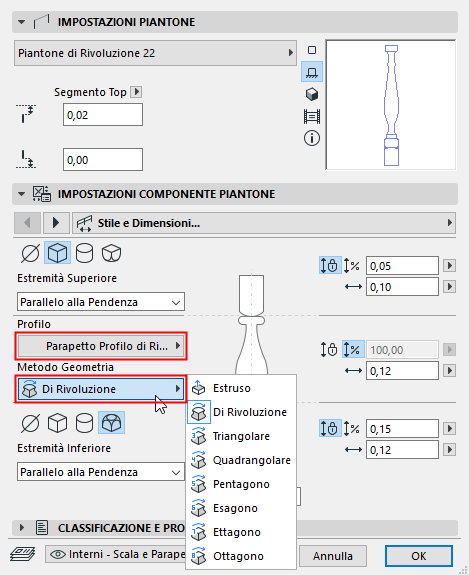This screenshot has height=575, width=469.
Task: Click the layer stack icon
Action: 23,554
